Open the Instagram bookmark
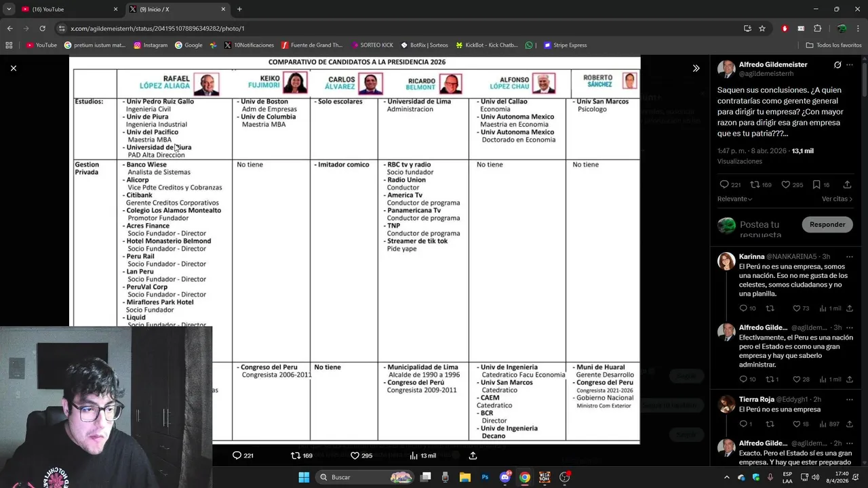Viewport: 868px width, 488px height. pyautogui.click(x=151, y=45)
